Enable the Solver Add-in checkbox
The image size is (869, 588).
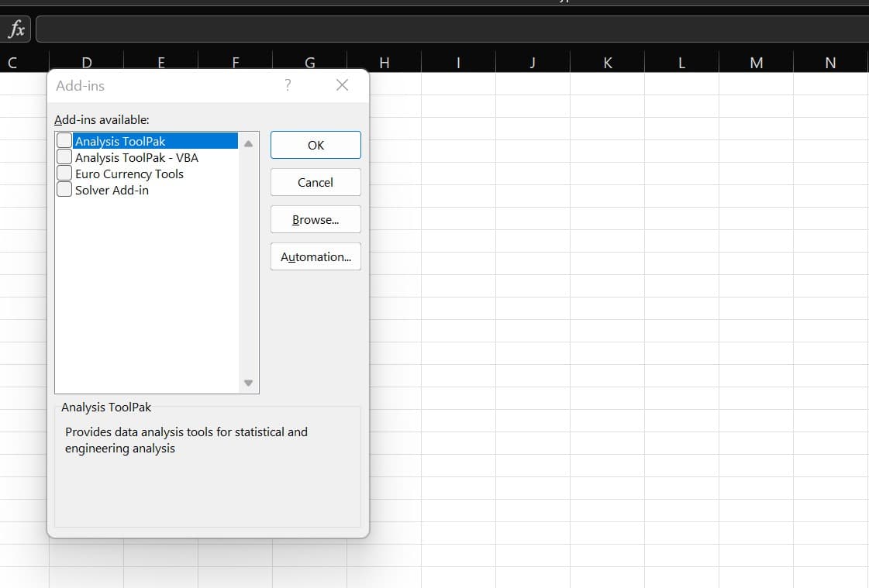point(64,190)
